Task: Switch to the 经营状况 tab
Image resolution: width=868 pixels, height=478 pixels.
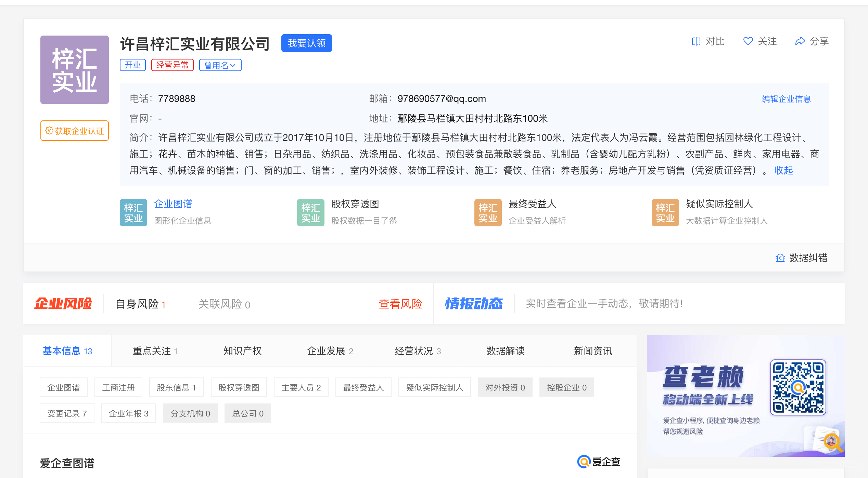Action: point(418,351)
